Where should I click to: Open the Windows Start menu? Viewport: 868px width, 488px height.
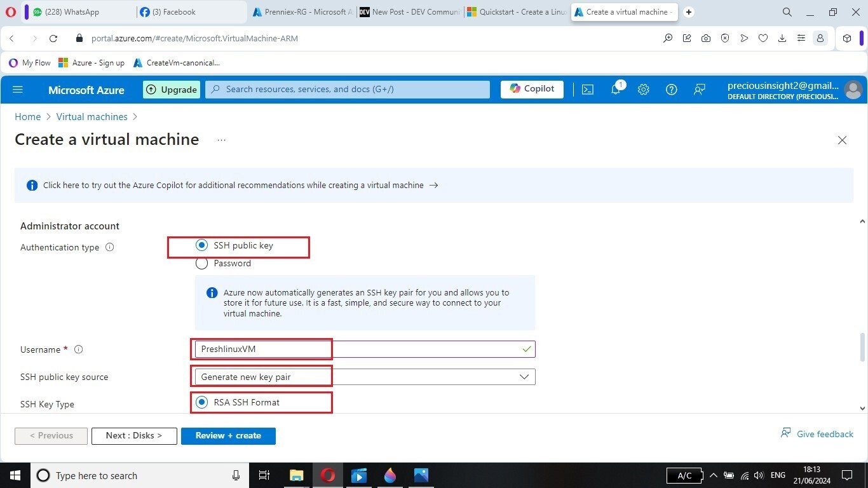coord(15,475)
